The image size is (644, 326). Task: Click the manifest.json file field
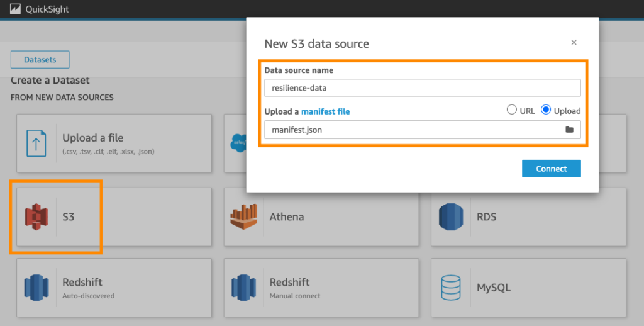422,130
